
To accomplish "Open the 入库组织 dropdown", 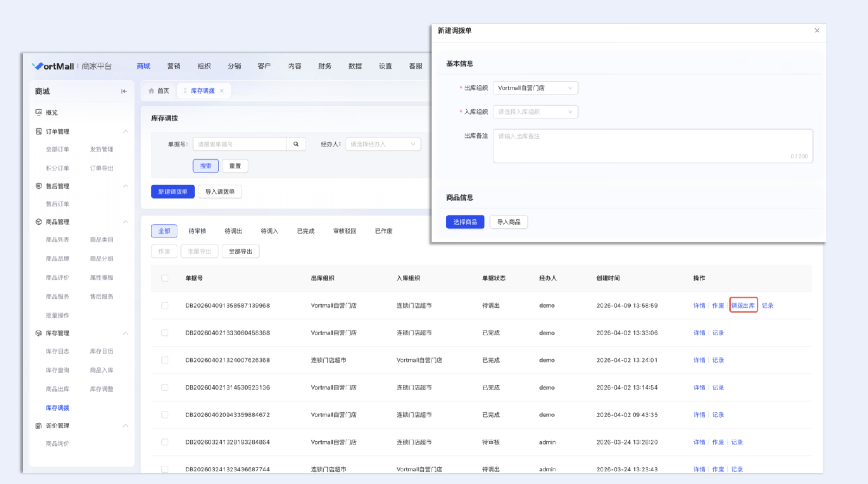I will [x=535, y=112].
